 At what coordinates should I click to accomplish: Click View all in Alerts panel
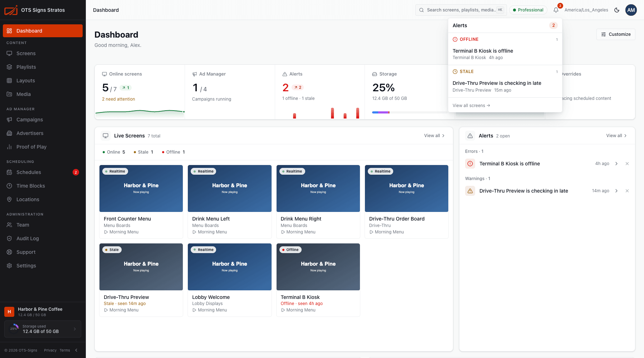pos(616,136)
